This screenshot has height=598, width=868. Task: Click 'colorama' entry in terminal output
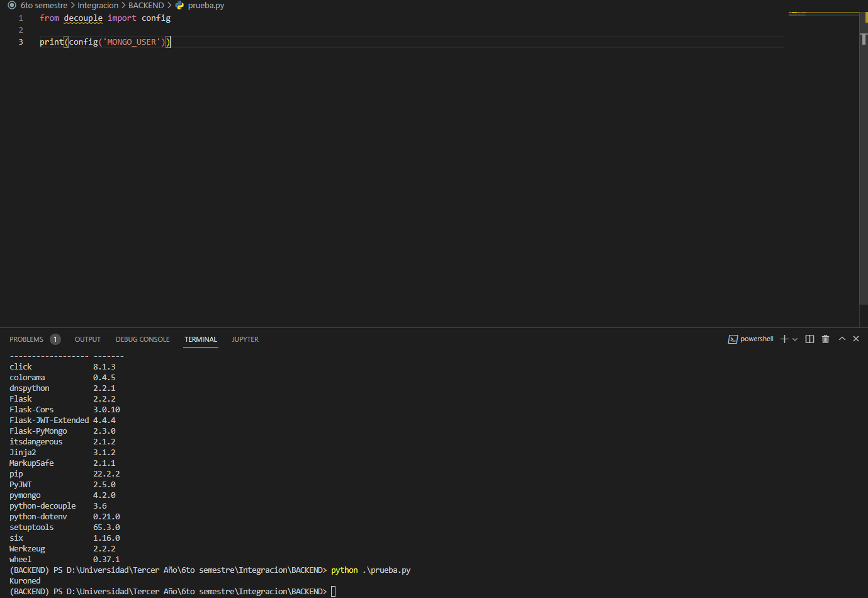pyautogui.click(x=27, y=378)
